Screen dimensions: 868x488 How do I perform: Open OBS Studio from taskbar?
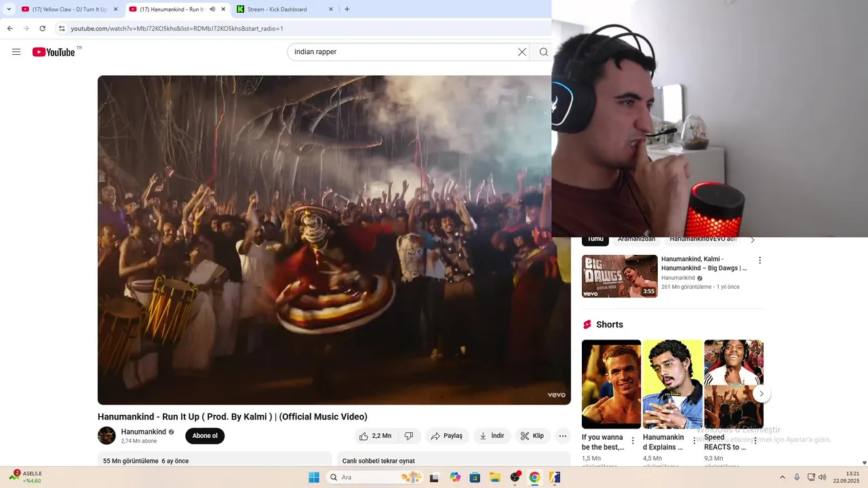tap(515, 477)
